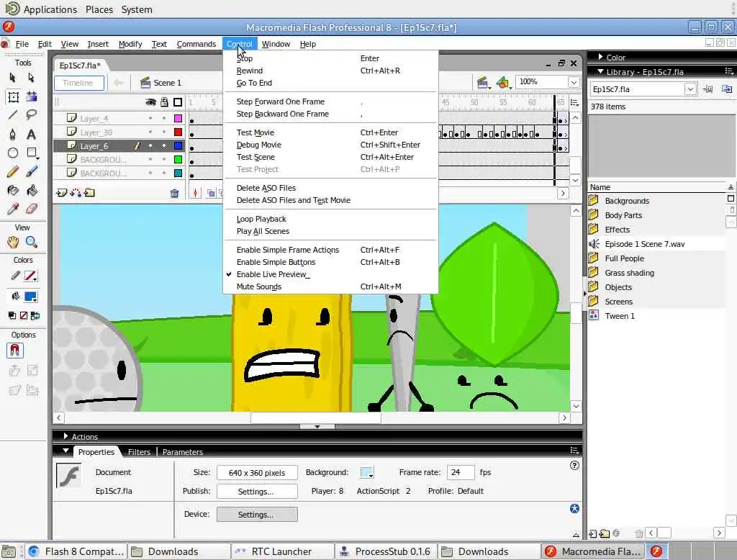Click the Publish Settings button
Viewport: 737px width, 560px height.
pos(257,492)
